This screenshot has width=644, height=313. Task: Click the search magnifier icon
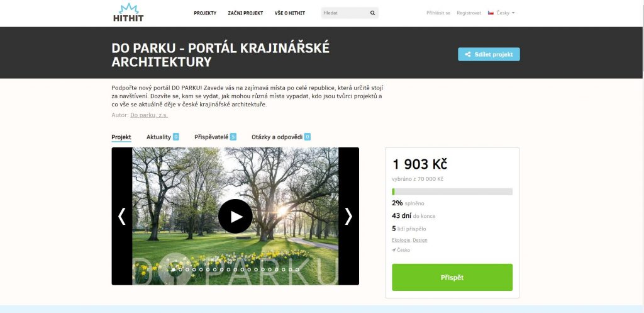coord(372,13)
